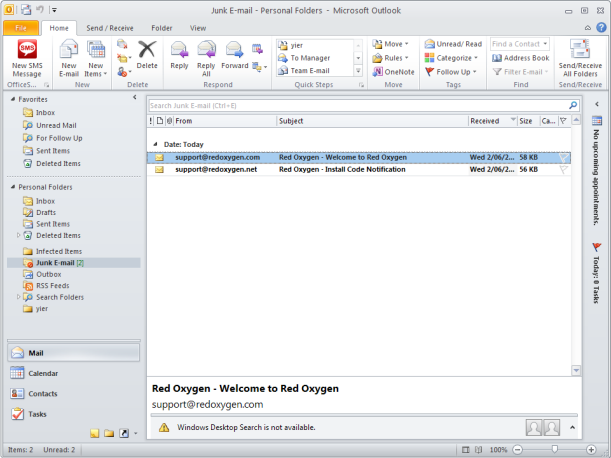This screenshot has width=611, height=458.
Task: Switch to the Home tab
Action: [59, 28]
